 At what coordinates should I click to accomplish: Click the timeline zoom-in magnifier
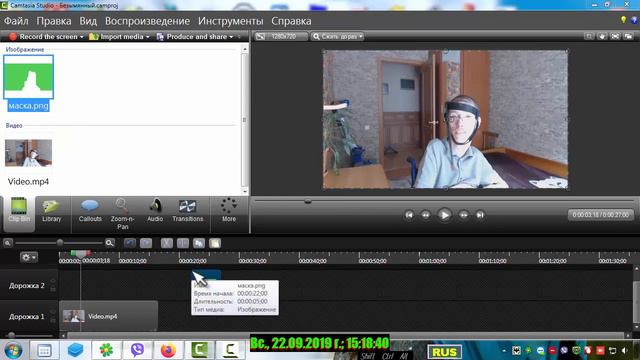coord(109,243)
